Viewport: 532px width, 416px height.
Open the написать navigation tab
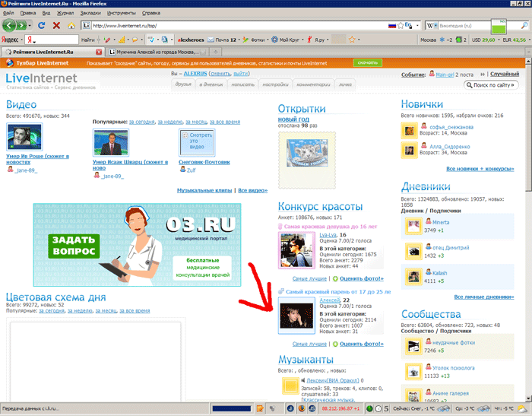click(x=242, y=84)
